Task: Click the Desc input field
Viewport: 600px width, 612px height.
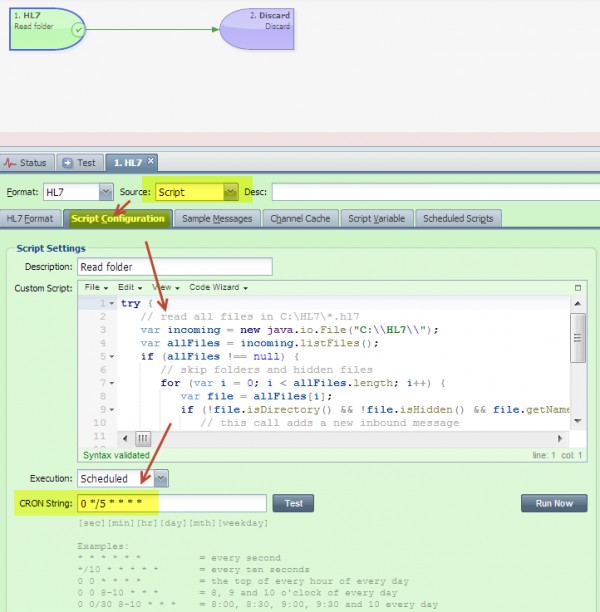Action: [x=436, y=192]
